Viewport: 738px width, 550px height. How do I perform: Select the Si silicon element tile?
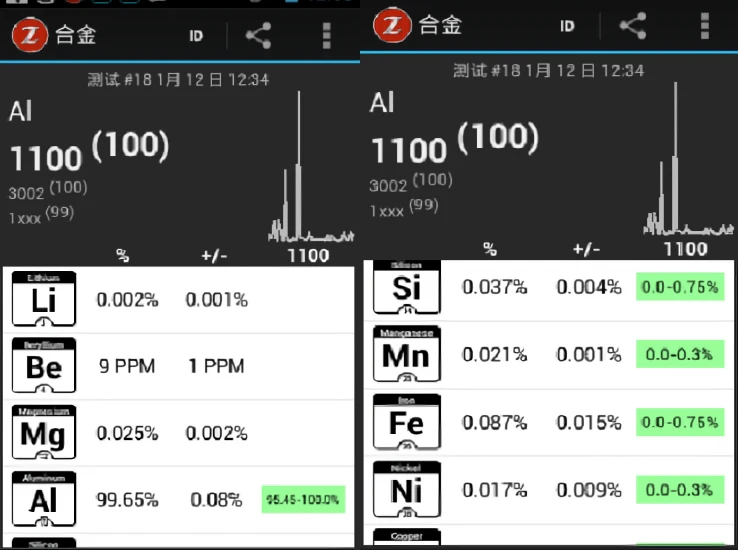point(407,287)
